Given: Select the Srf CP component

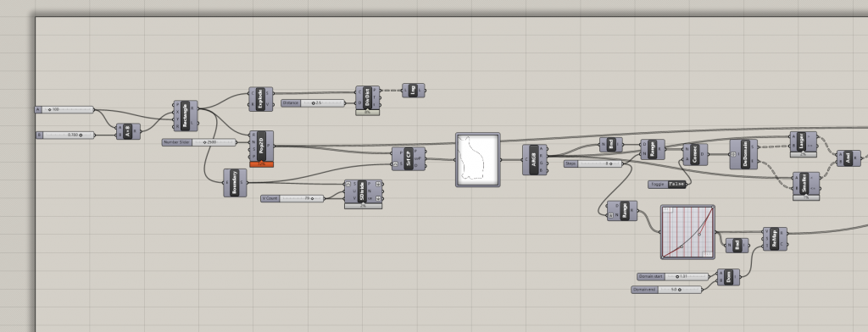Looking at the screenshot, I should coord(409,159).
